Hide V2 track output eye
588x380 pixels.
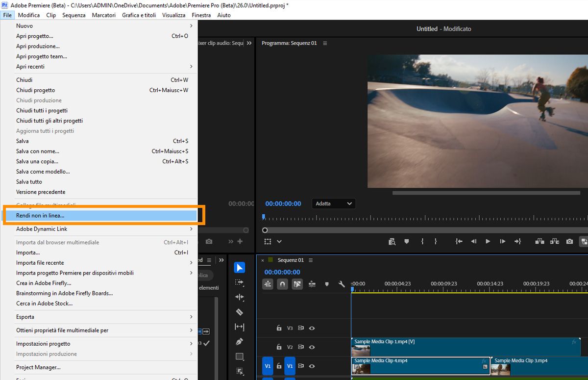[x=312, y=347]
